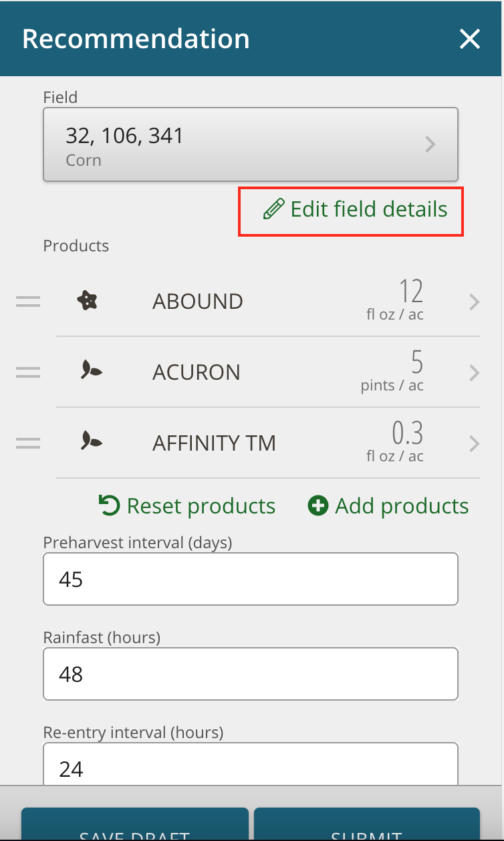Focus the Re-entry interval (hours) field
The image size is (504, 841).
point(251,763)
